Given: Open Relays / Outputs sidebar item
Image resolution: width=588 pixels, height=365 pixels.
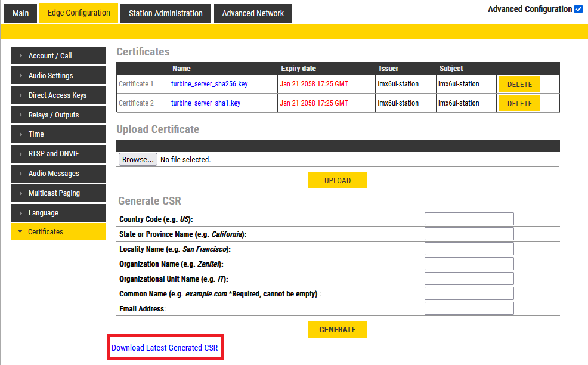Looking at the screenshot, I should coord(58,115).
